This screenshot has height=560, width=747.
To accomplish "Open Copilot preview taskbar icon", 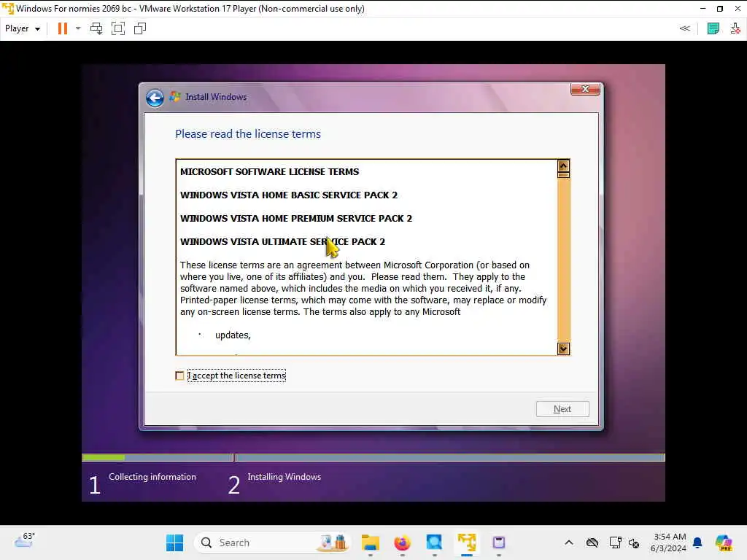I will point(724,542).
